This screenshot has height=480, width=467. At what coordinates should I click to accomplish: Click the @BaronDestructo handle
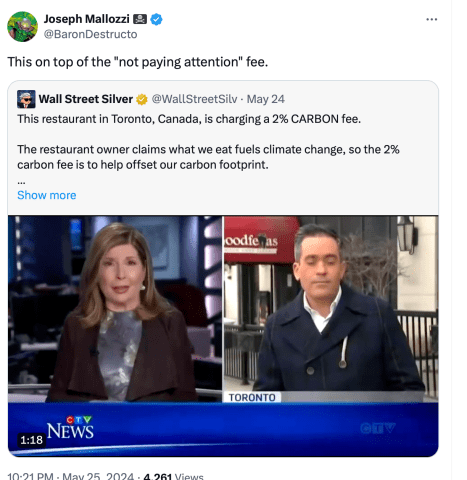pyautogui.click(x=90, y=34)
